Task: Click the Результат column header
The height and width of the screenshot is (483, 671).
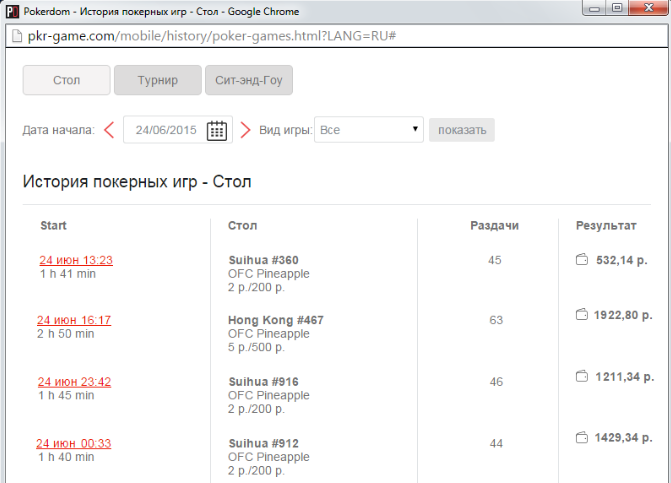Action: (x=606, y=225)
